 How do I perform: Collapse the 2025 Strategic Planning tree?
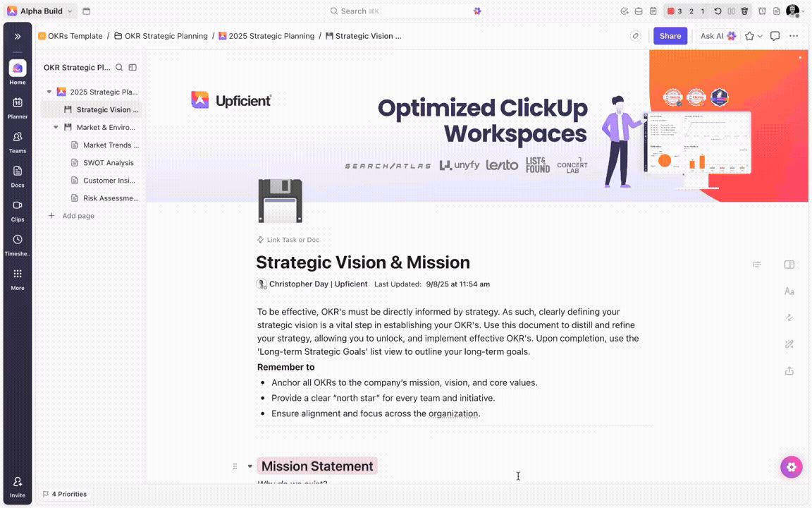pyautogui.click(x=49, y=92)
